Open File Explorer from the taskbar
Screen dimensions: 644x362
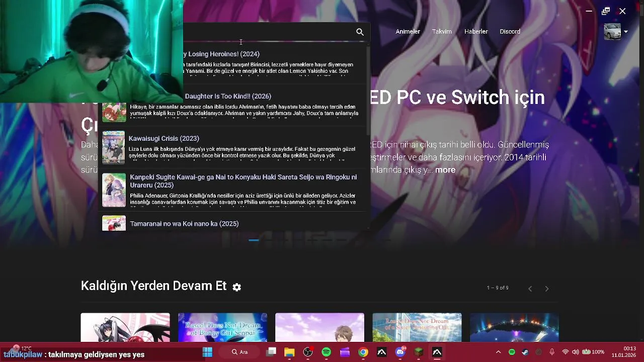[x=289, y=352]
